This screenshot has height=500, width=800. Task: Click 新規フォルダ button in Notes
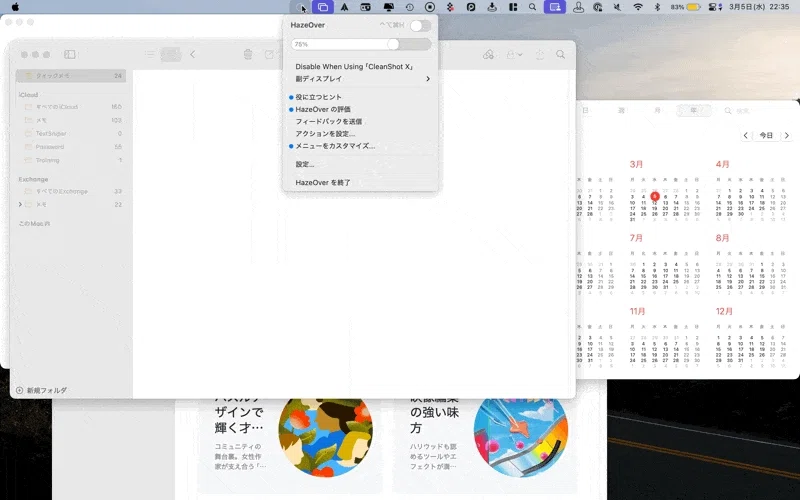click(x=41, y=390)
